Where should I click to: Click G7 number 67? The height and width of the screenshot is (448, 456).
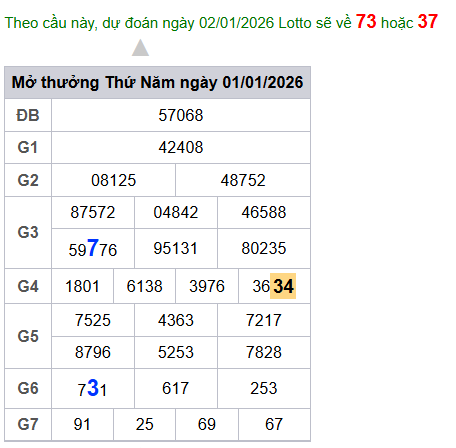point(274,424)
